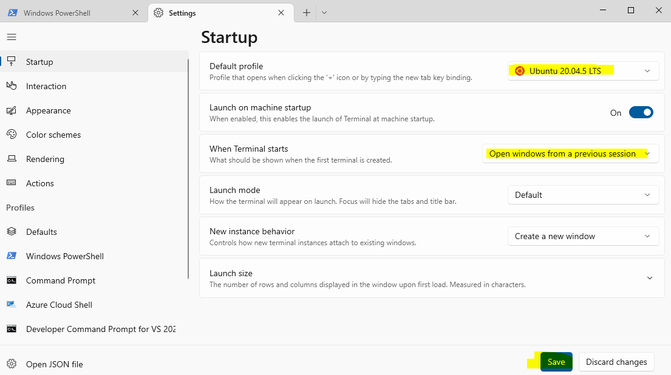Open a new tab with the plus button
671x375 pixels.
click(x=306, y=13)
